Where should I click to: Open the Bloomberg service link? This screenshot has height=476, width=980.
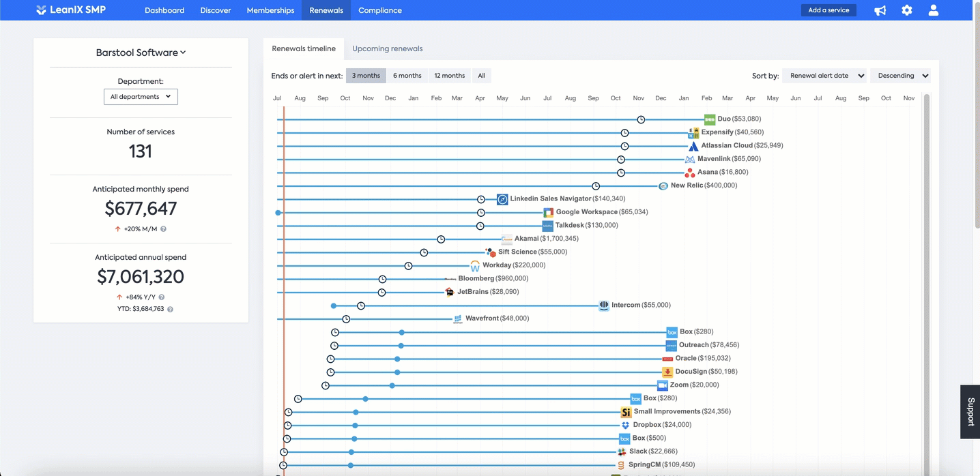pyautogui.click(x=476, y=278)
